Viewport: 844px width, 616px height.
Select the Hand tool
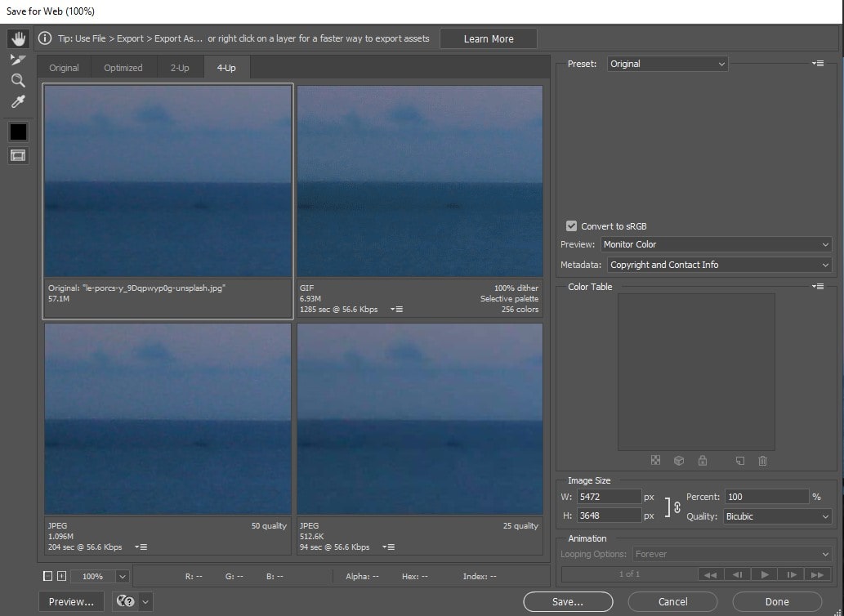[18, 38]
